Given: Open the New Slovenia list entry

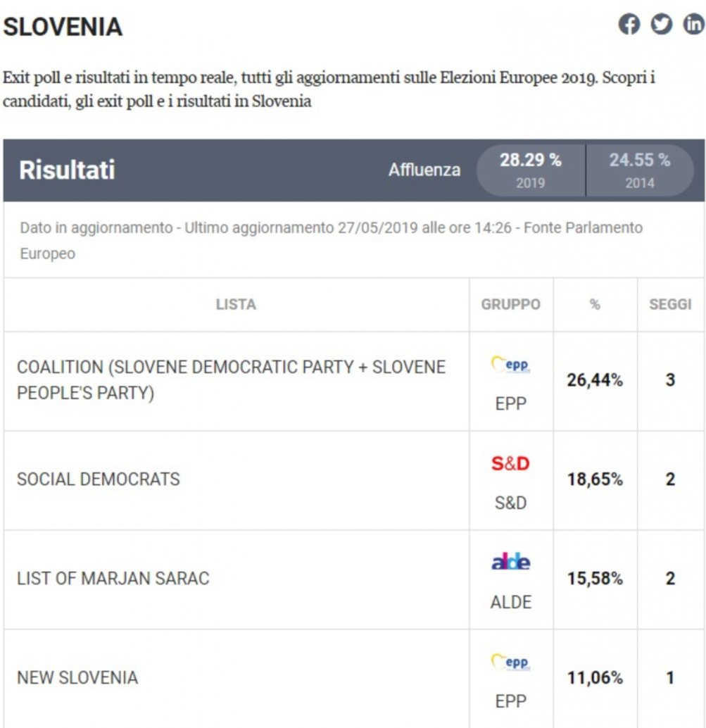Looking at the screenshot, I should pos(77,678).
